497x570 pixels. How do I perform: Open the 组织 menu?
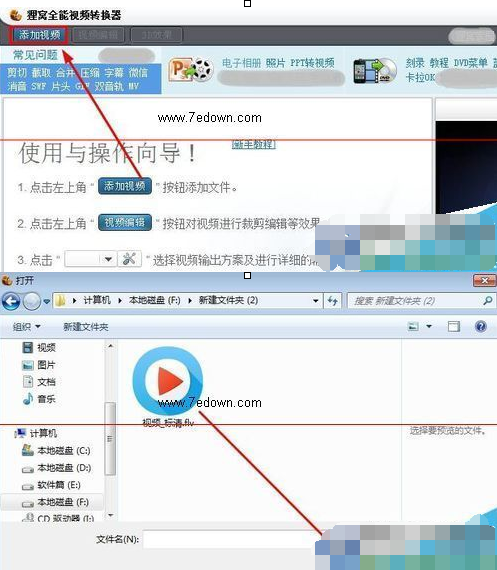[x=26, y=327]
